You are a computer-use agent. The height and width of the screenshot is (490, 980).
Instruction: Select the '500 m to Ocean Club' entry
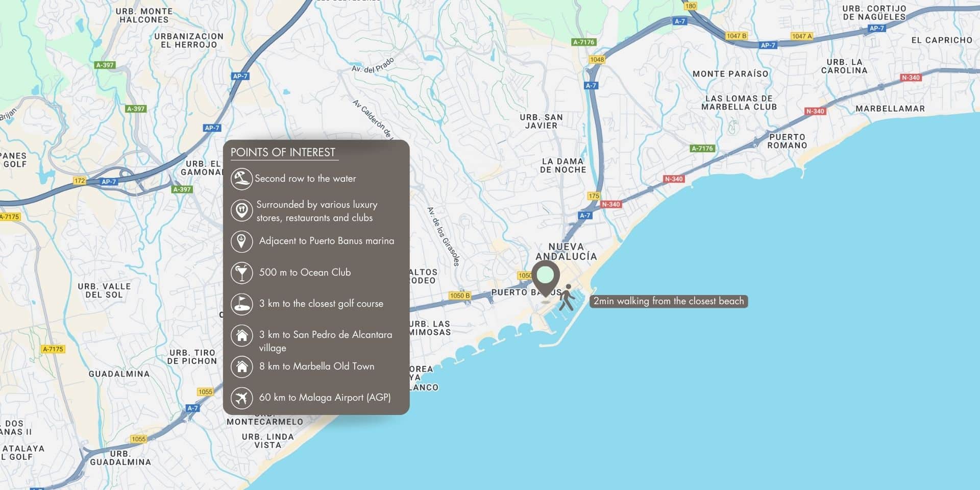click(305, 273)
